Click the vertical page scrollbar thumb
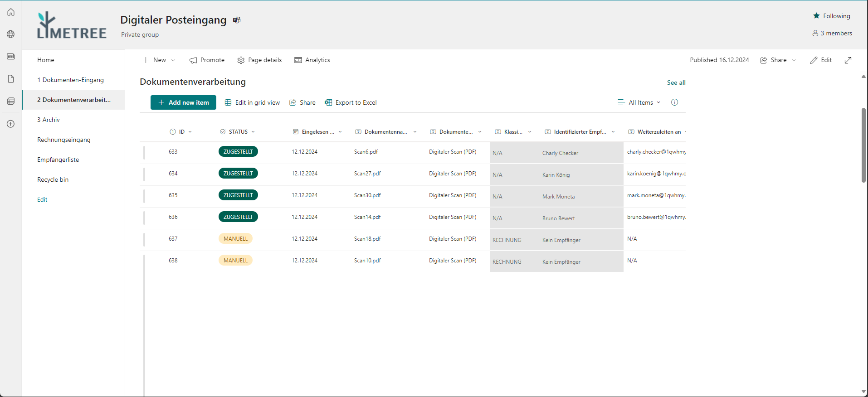Screen dimensions: 868x397 point(863,145)
